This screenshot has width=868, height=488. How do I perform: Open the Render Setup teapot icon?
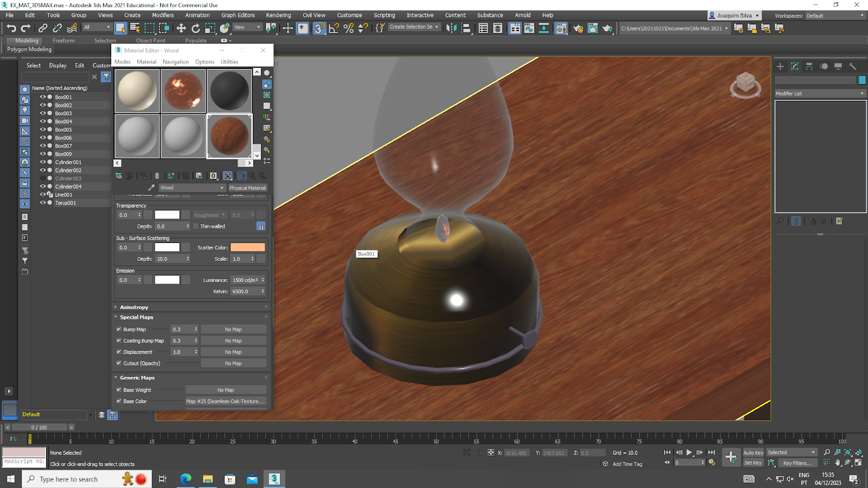(578, 28)
